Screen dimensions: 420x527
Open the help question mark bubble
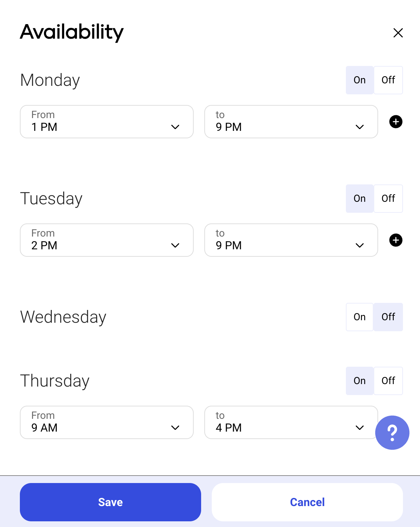coord(392,432)
